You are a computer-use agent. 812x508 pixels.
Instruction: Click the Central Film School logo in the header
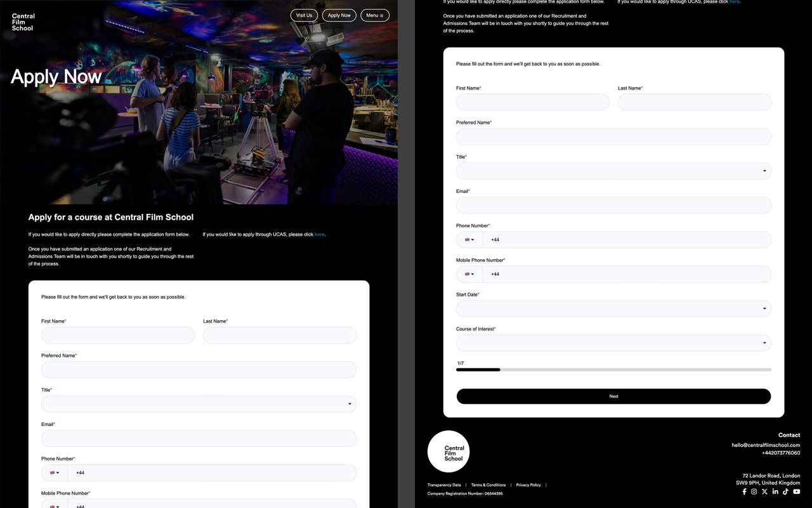point(23,22)
